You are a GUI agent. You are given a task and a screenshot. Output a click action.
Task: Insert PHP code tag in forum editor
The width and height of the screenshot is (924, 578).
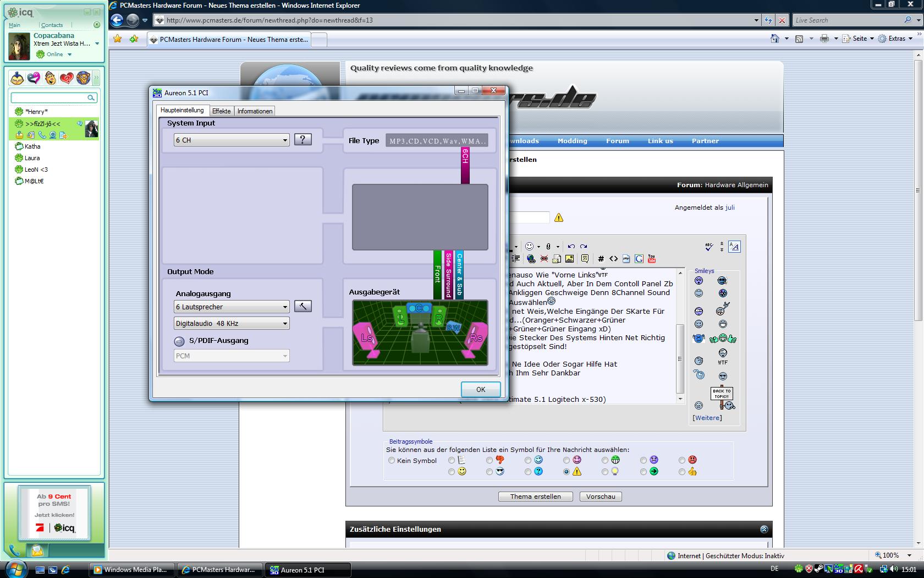click(626, 259)
